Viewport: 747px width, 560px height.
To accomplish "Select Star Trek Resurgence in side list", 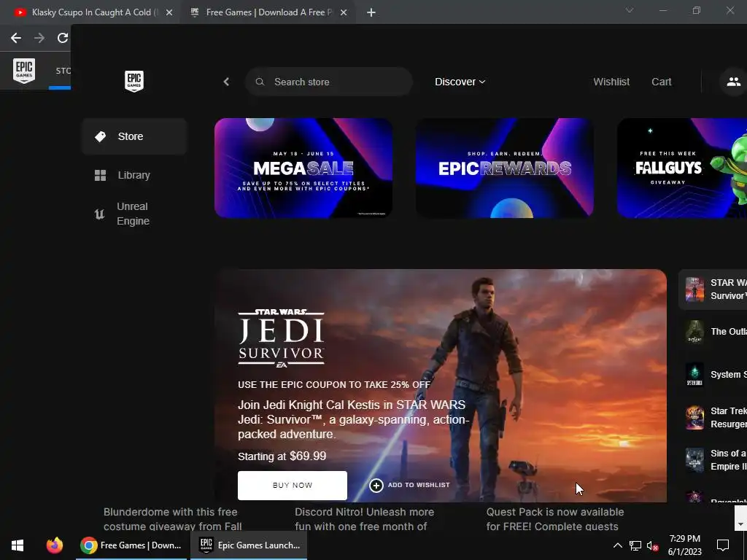I will pyautogui.click(x=713, y=418).
